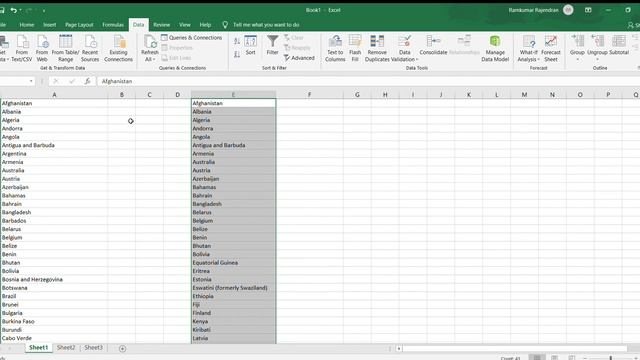Open Consolidate tool
Viewport: 640px width, 360px height.
pos(433,45)
